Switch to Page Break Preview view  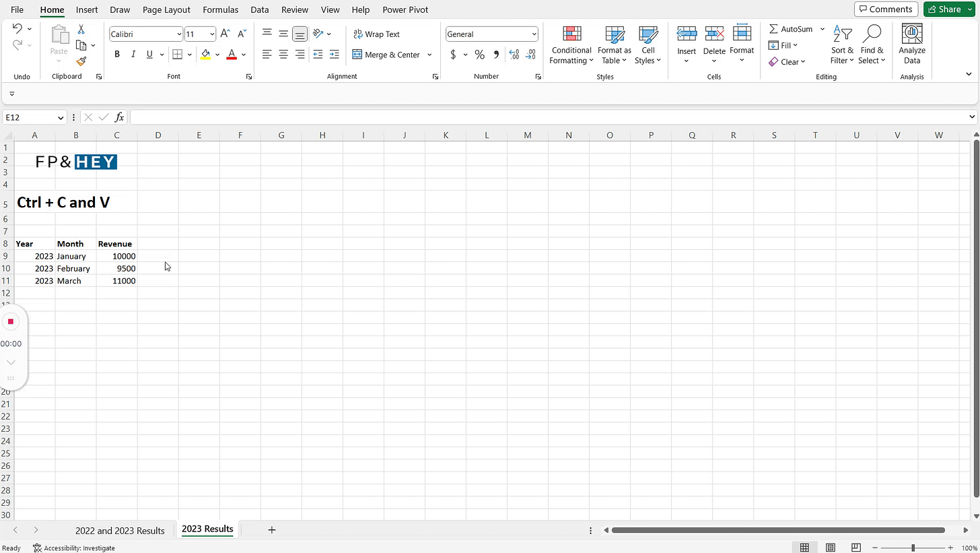(855, 548)
